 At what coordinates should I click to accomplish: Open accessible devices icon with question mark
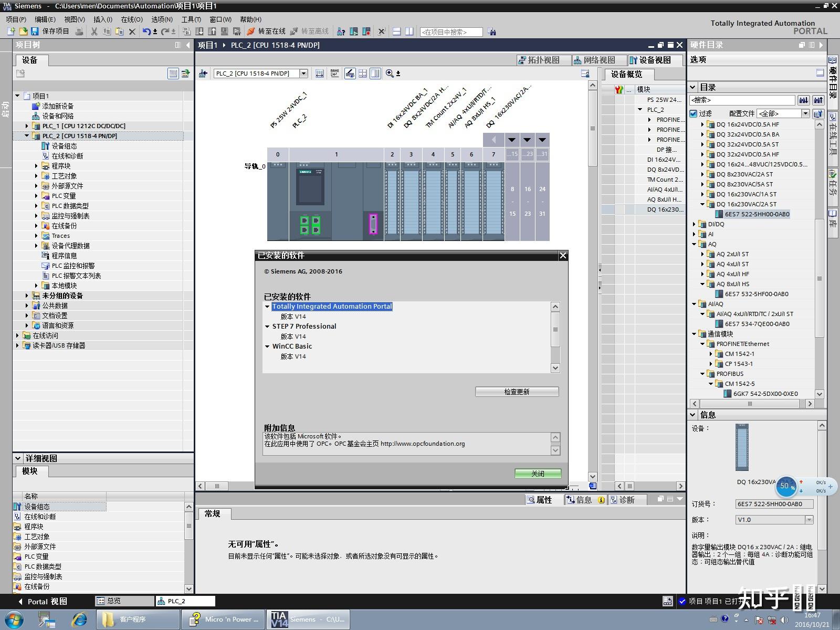click(x=341, y=31)
